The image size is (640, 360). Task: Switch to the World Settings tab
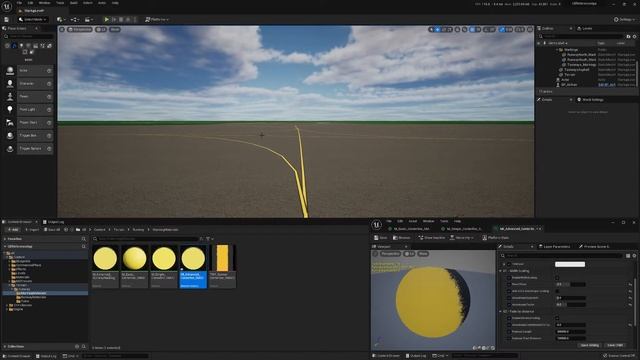coord(590,100)
